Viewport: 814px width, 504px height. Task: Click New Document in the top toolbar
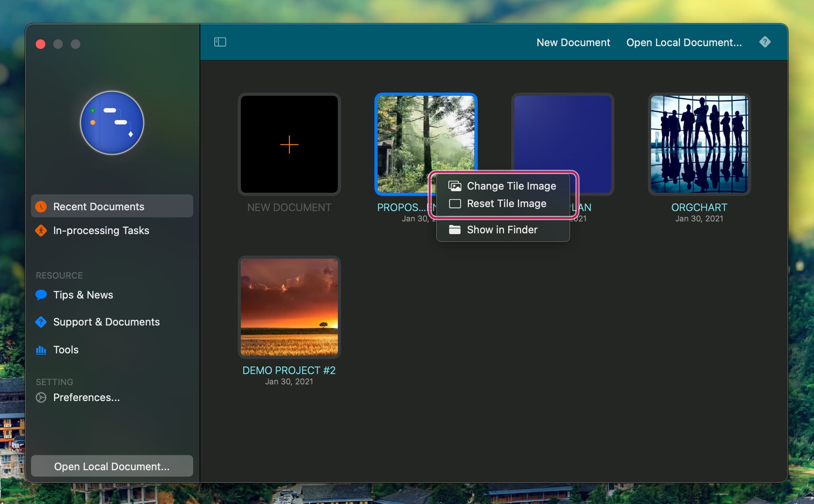573,43
